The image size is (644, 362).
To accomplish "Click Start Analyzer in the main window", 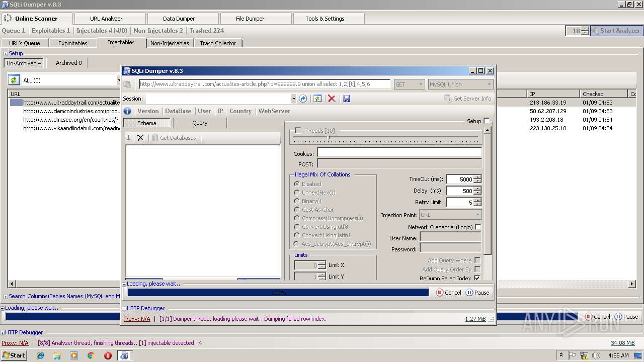I will pos(616,31).
